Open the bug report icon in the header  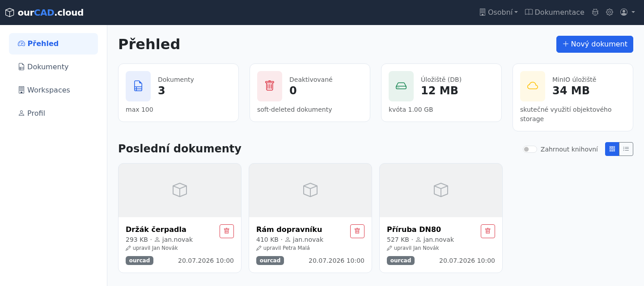pyautogui.click(x=595, y=12)
